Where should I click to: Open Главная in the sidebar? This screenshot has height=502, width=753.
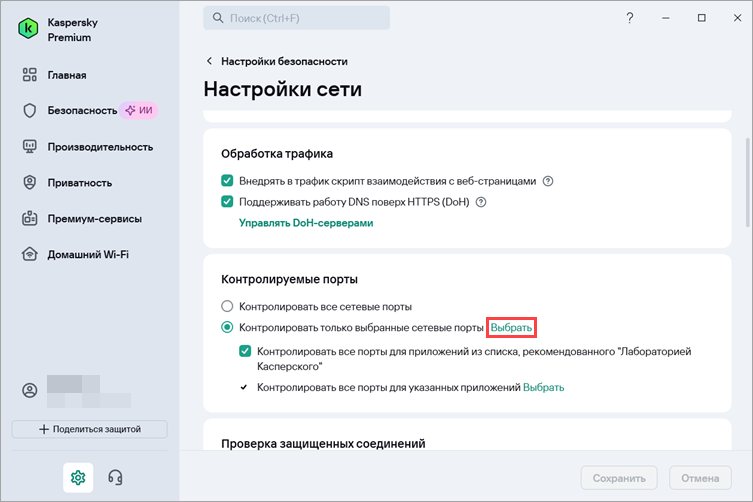click(67, 75)
